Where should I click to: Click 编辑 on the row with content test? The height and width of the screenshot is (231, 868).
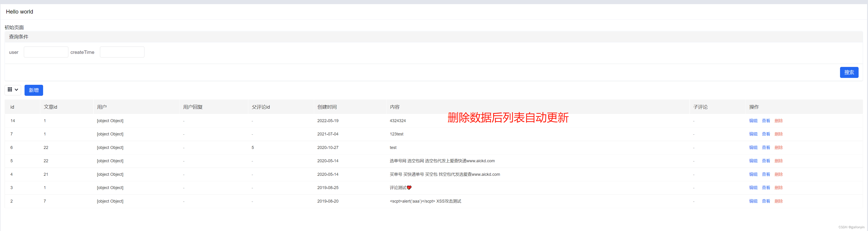click(753, 148)
